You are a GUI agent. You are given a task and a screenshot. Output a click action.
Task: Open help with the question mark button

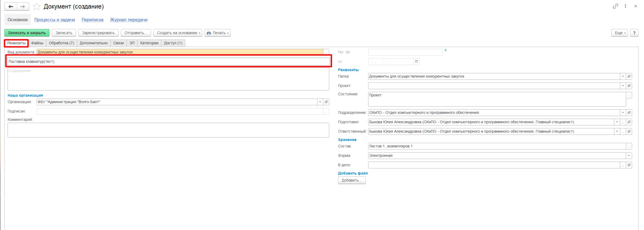click(634, 33)
